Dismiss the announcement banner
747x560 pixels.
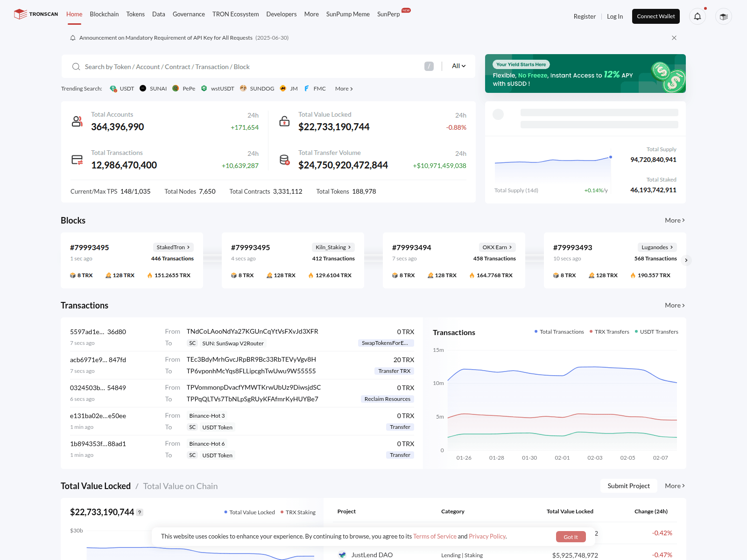coord(674,38)
